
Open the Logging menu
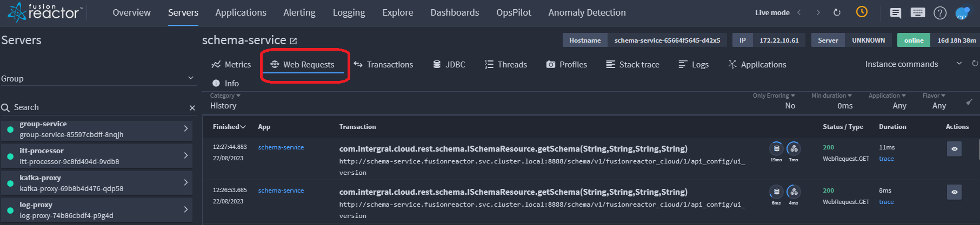(x=349, y=12)
